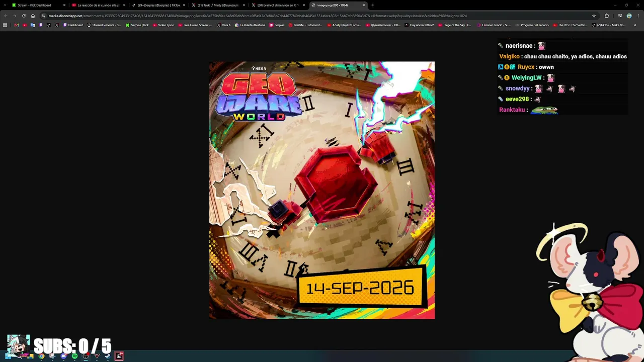
Task: Bookmark this page with the star
Action: coord(594,16)
